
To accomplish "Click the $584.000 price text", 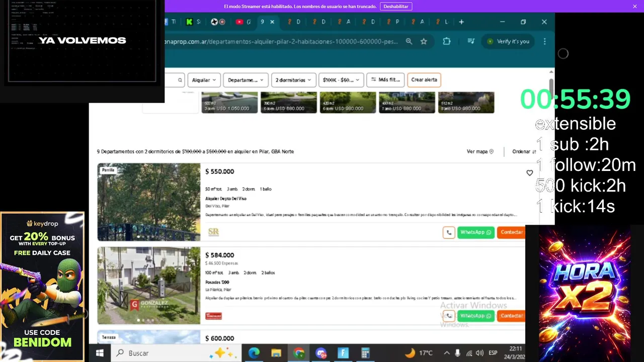I will (220, 255).
